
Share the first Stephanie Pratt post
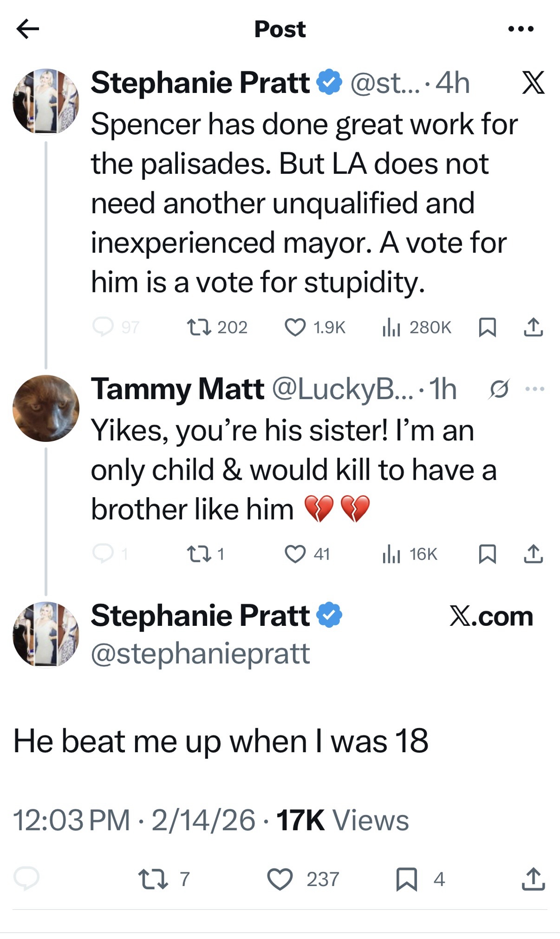[x=533, y=327]
